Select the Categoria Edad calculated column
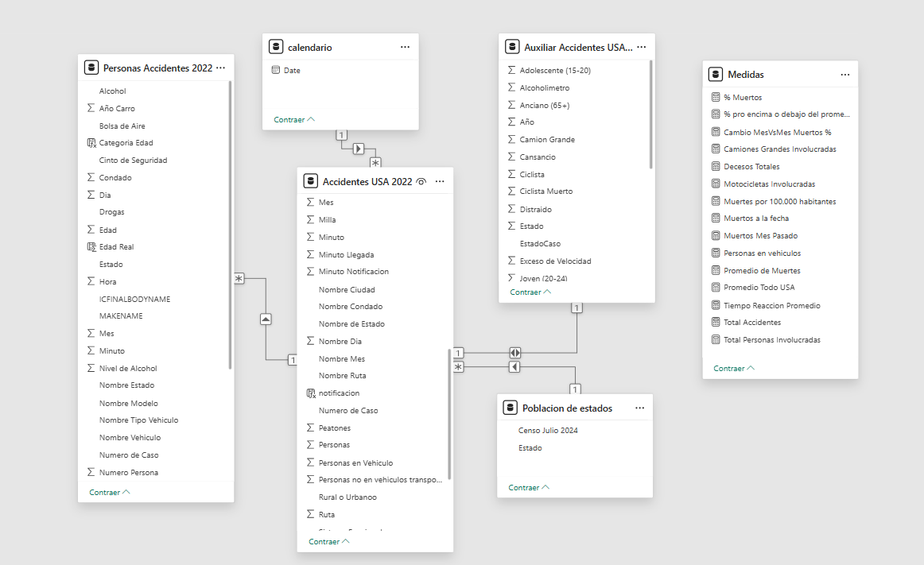Viewport: 924px width, 565px height. coord(126,143)
